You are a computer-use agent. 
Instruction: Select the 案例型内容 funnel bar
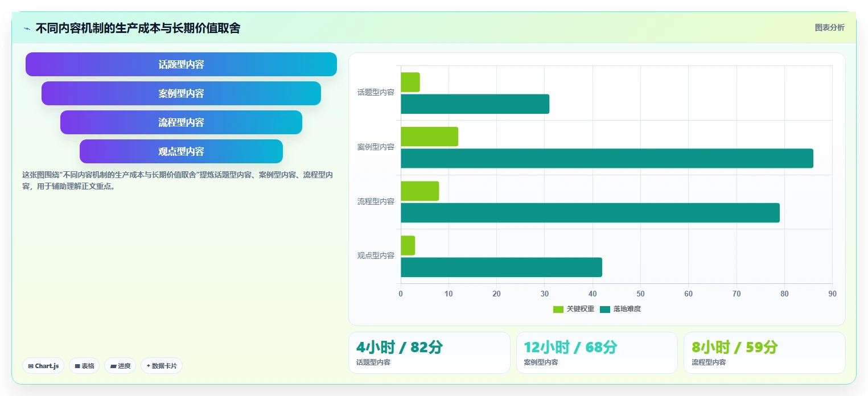click(x=181, y=93)
